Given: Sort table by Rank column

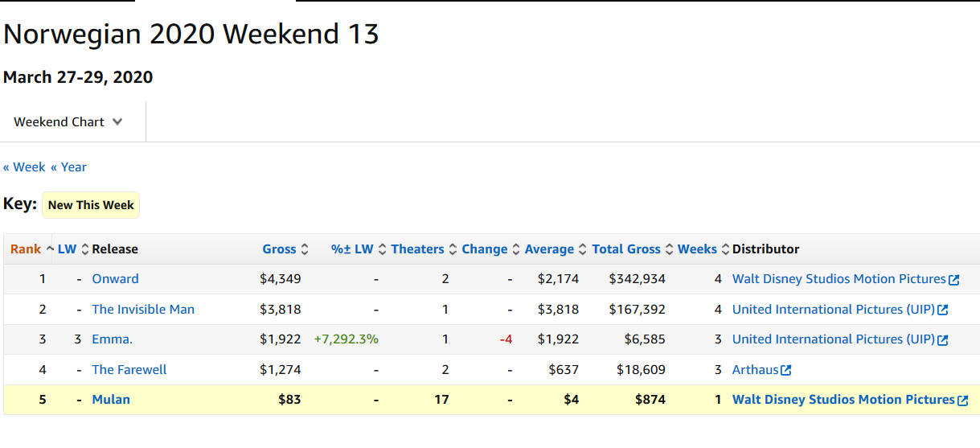Looking at the screenshot, I should 32,249.
